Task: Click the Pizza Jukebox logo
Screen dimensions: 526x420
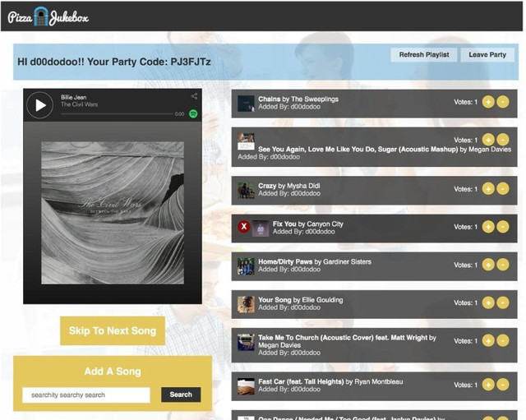Action: [48, 16]
